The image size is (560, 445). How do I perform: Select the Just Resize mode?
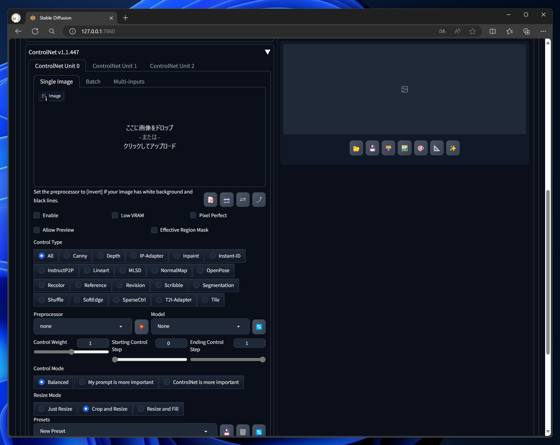click(55, 409)
